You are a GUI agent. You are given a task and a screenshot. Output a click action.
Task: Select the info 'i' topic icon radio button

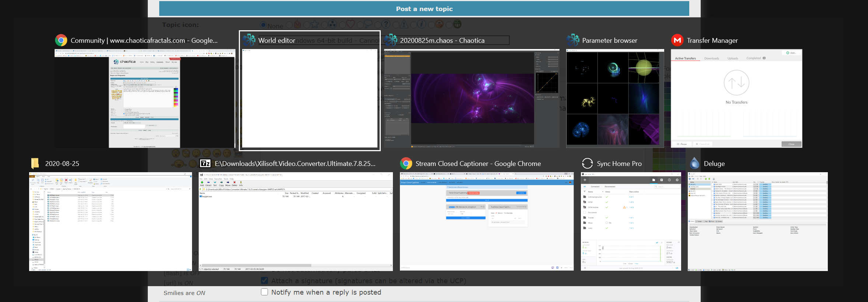coord(414,25)
